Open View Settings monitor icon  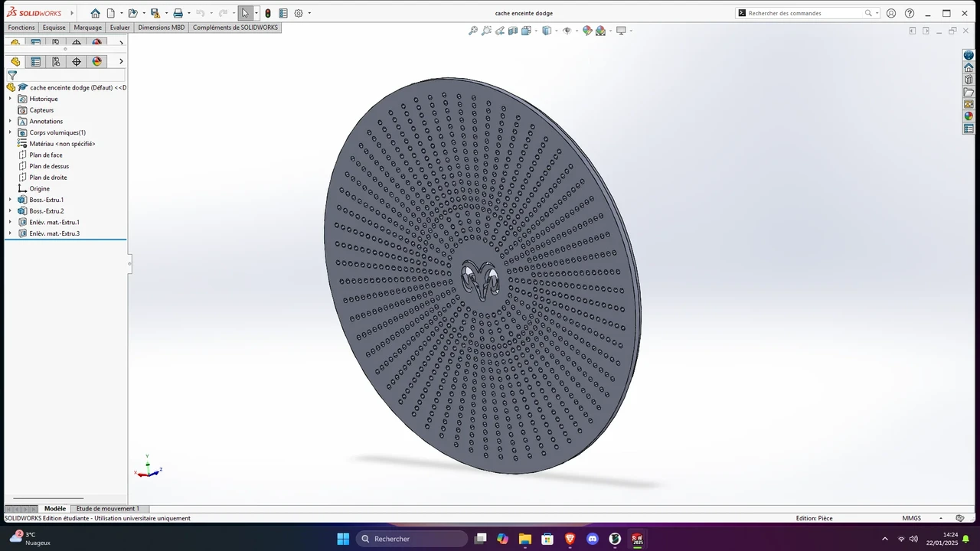[621, 31]
